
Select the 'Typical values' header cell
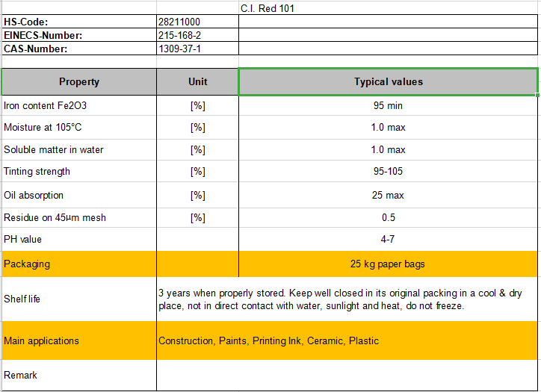coord(388,82)
